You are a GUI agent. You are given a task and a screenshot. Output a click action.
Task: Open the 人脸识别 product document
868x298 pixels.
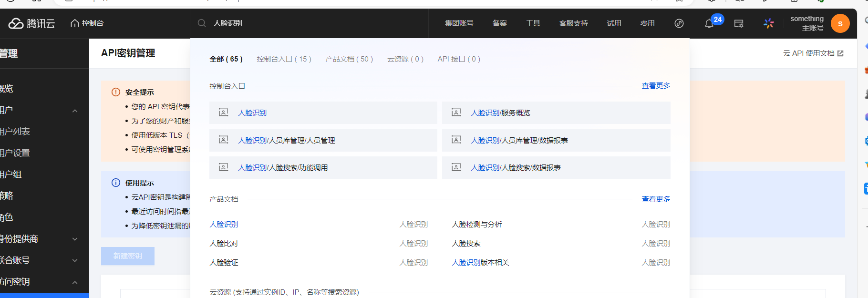[224, 225]
